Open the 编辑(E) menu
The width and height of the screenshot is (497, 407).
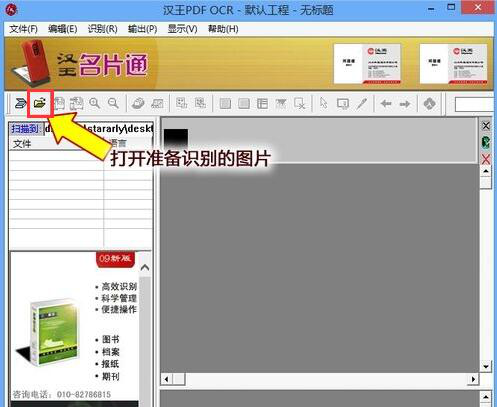coord(63,29)
